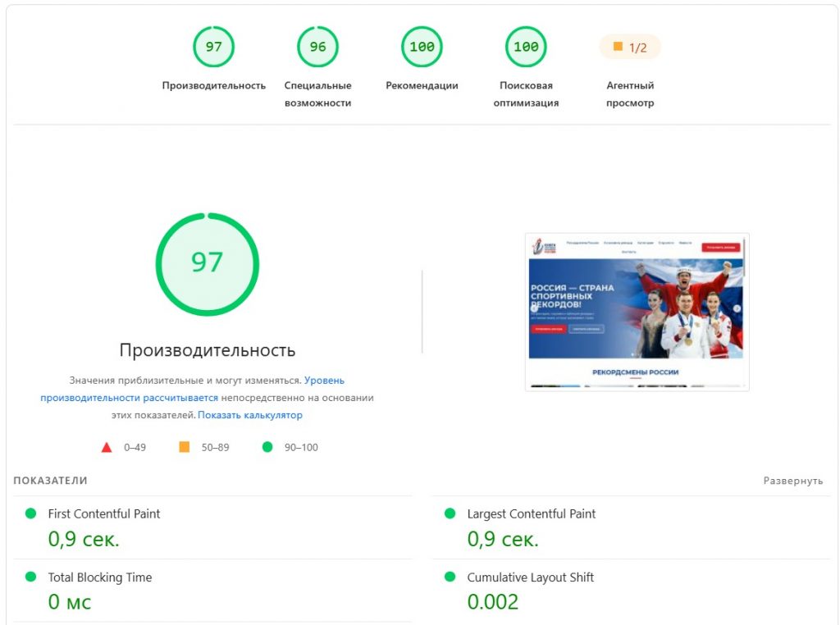Click green dot beside Cumulative Layout Shift

pos(450,577)
